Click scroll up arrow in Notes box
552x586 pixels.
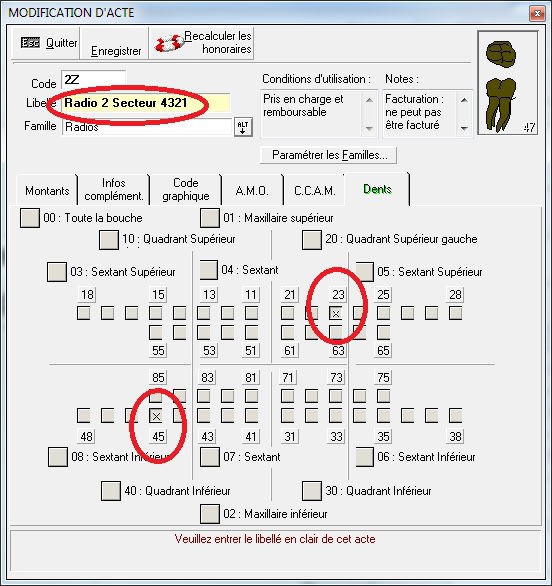coord(464,100)
